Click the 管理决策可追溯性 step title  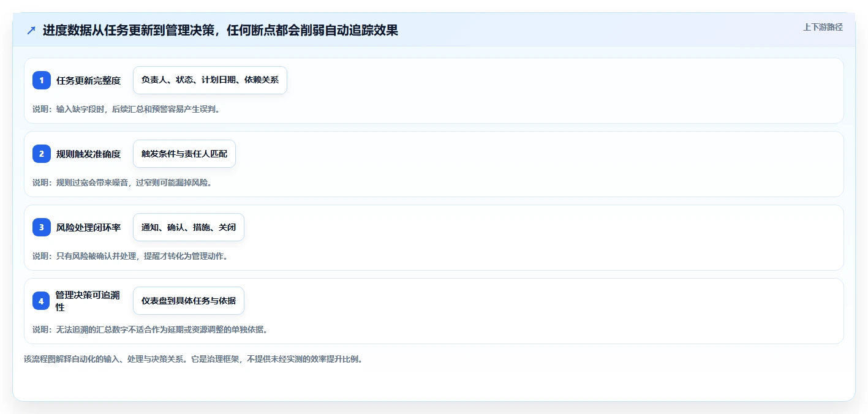[88, 301]
